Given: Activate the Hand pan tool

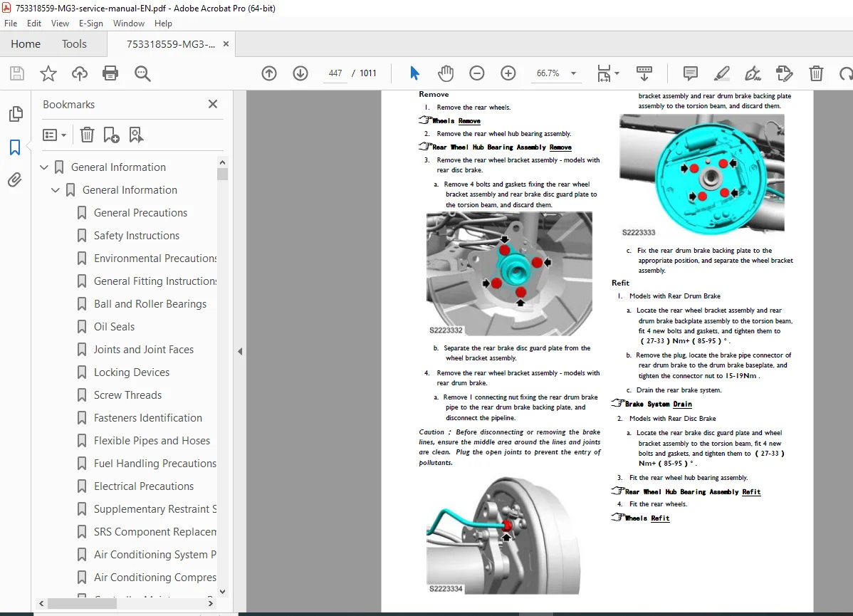Looking at the screenshot, I should pyautogui.click(x=446, y=73).
